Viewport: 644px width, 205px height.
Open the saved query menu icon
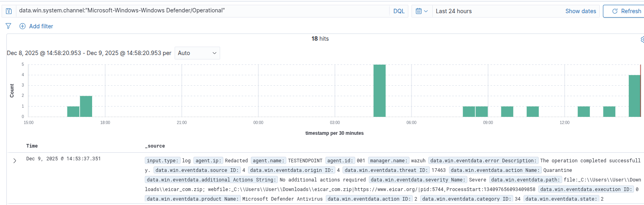pos(9,11)
